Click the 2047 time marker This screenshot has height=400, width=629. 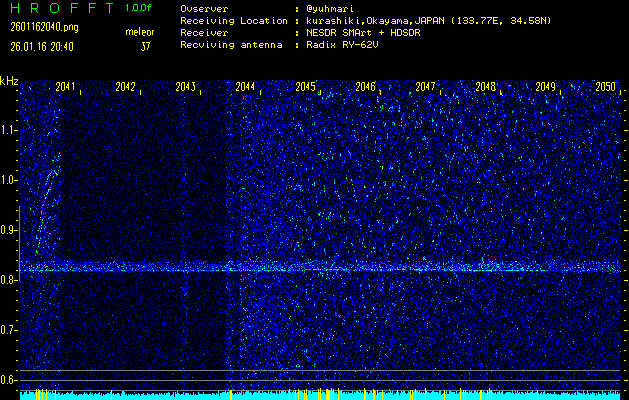tap(425, 87)
